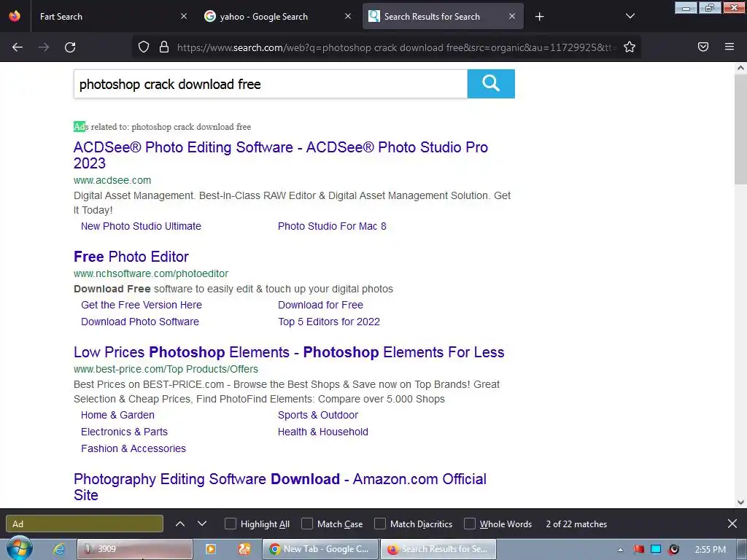Switch to New Tab Google Chrome taskbar window
The height and width of the screenshot is (560, 747).
(x=320, y=549)
